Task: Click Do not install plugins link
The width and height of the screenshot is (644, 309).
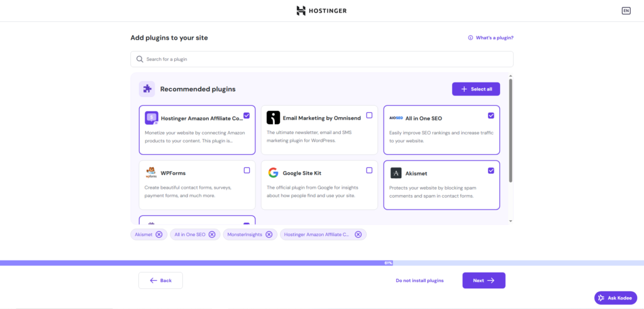Action: pyautogui.click(x=419, y=281)
